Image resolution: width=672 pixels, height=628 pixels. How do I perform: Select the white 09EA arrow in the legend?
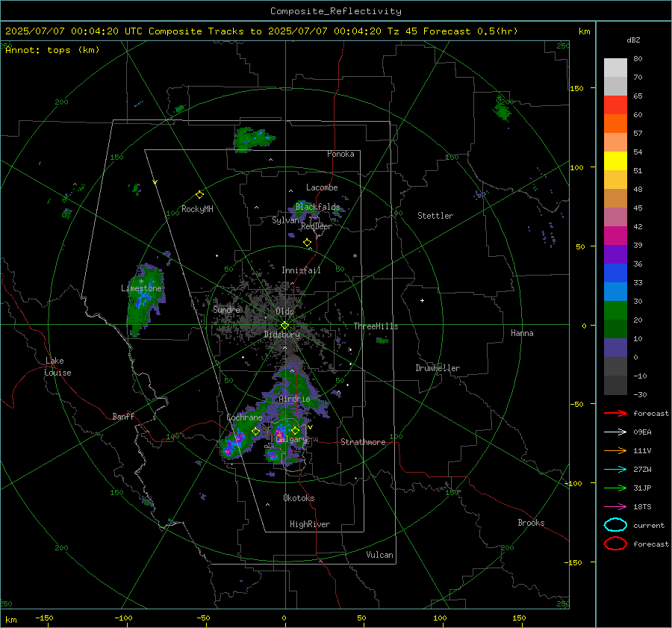tap(615, 432)
